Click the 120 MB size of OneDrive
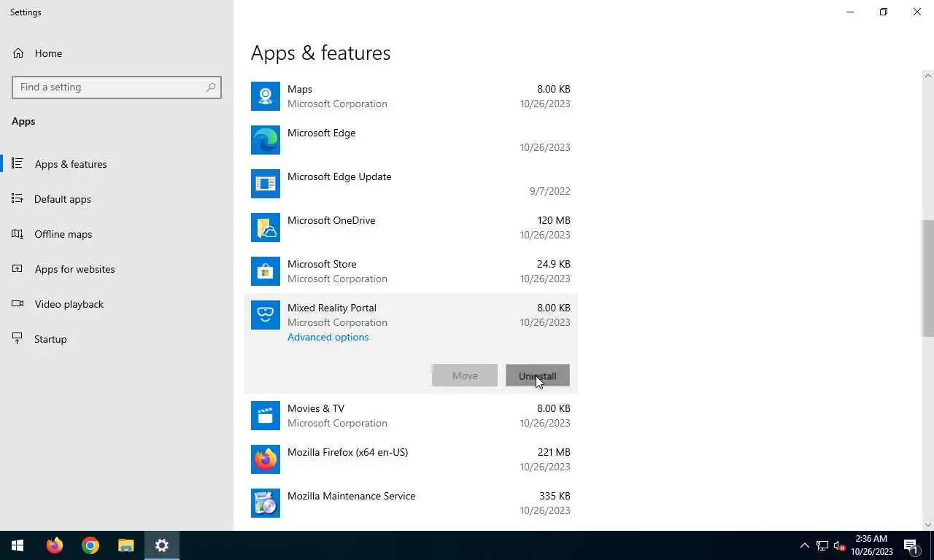The width and height of the screenshot is (934, 560). (554, 220)
